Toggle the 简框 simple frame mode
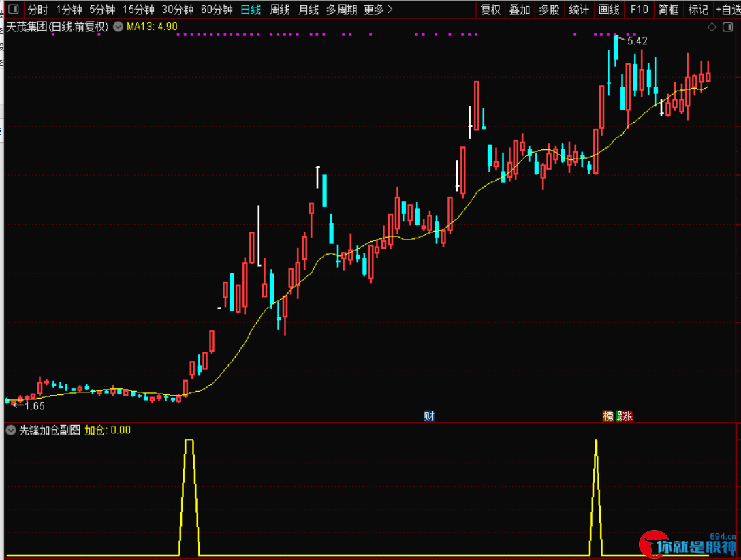Image resolution: width=741 pixels, height=560 pixels. coord(669,10)
